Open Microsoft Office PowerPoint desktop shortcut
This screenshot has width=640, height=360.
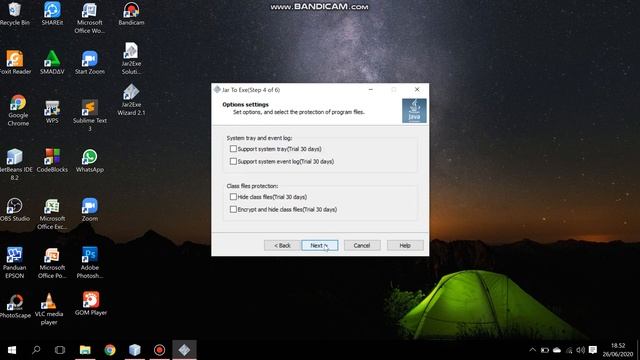coord(52,263)
